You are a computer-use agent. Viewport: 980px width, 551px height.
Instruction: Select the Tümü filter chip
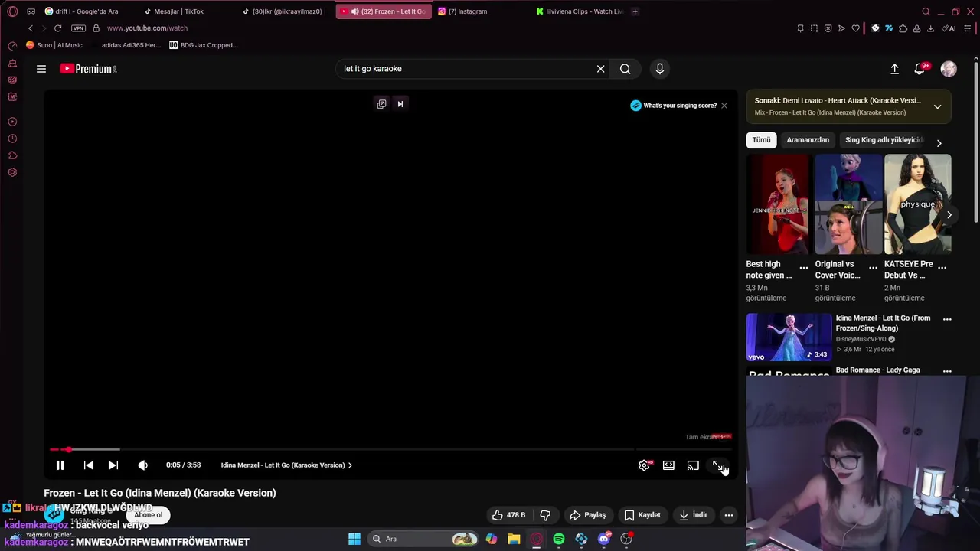pyautogui.click(x=761, y=140)
